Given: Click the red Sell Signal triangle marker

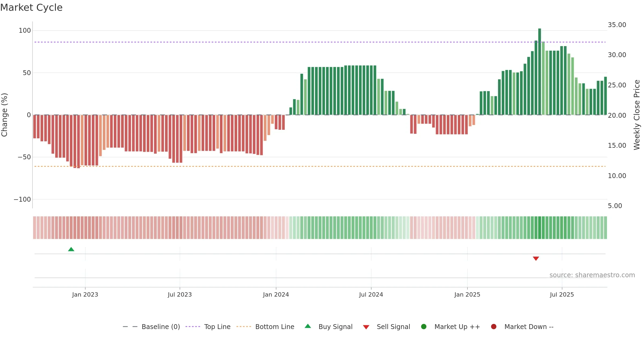Looking at the screenshot, I should point(536,258).
